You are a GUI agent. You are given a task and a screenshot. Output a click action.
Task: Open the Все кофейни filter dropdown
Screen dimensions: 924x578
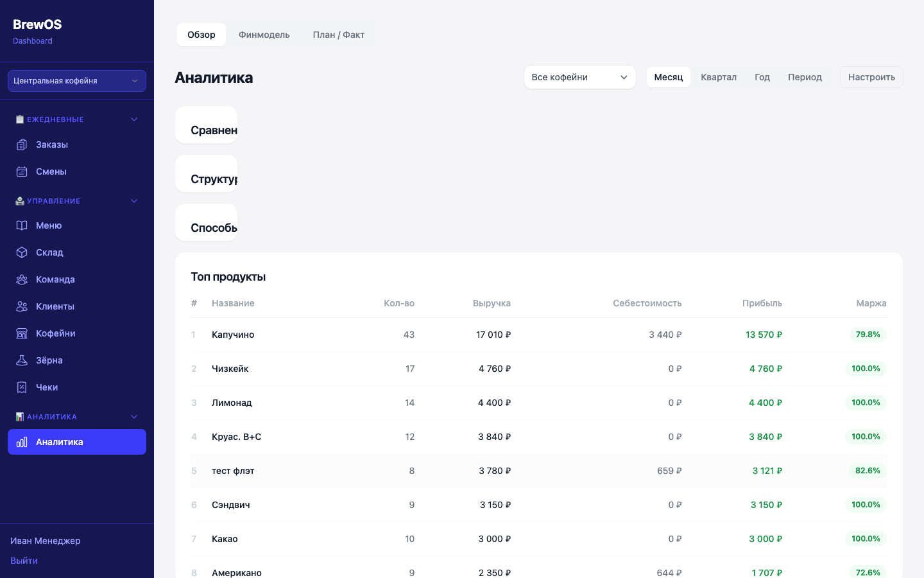click(580, 77)
